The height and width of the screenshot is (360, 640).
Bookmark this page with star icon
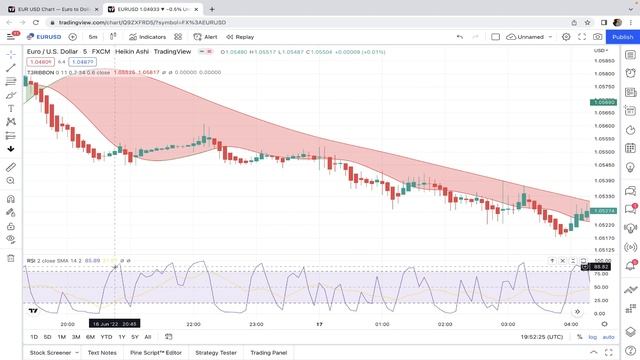pyautogui.click(x=587, y=22)
